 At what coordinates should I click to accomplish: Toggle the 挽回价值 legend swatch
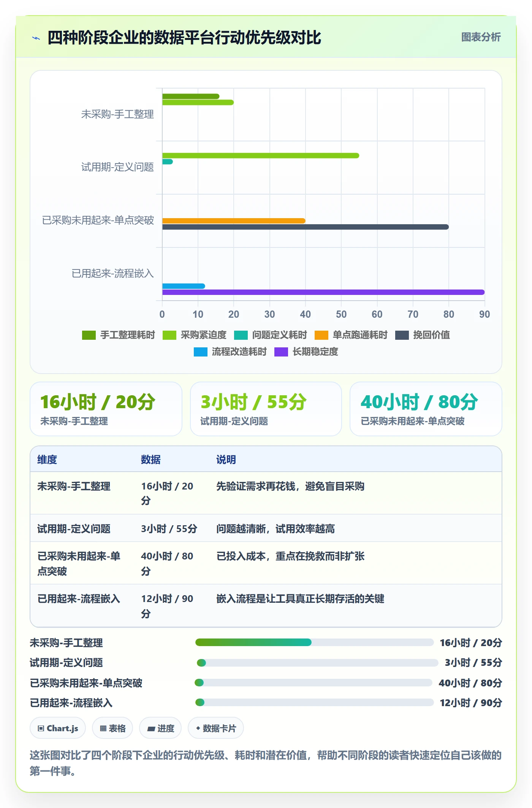[x=402, y=335]
